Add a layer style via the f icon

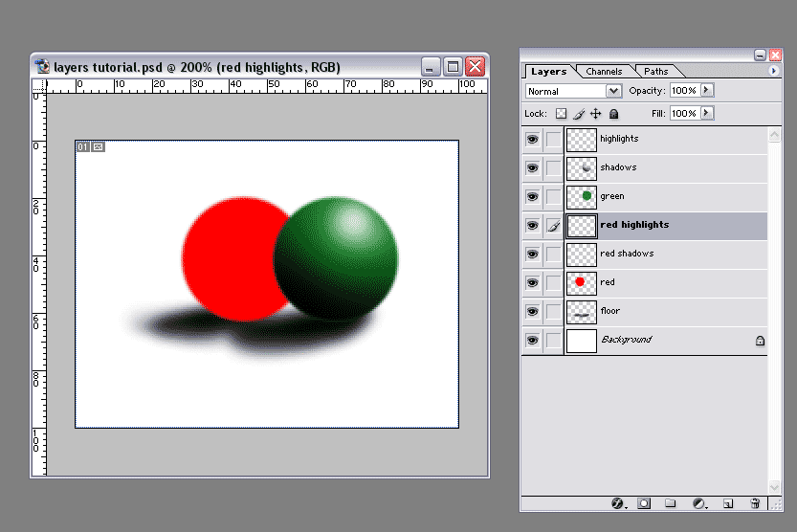tap(617, 502)
